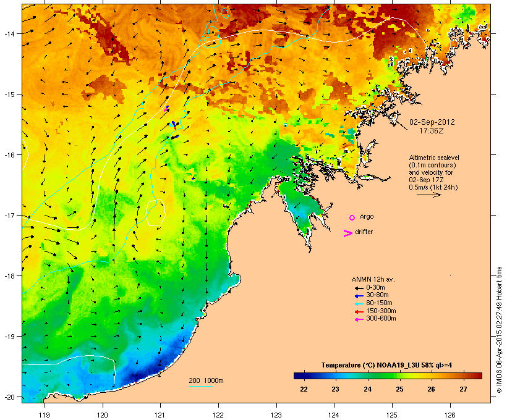This screenshot has width=507, height=420.
Task: Click the longitude axis label 126
Action: (x=449, y=415)
